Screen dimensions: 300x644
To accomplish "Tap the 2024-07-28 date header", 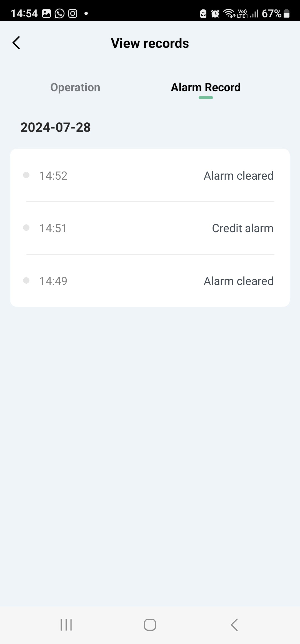I will 56,127.
